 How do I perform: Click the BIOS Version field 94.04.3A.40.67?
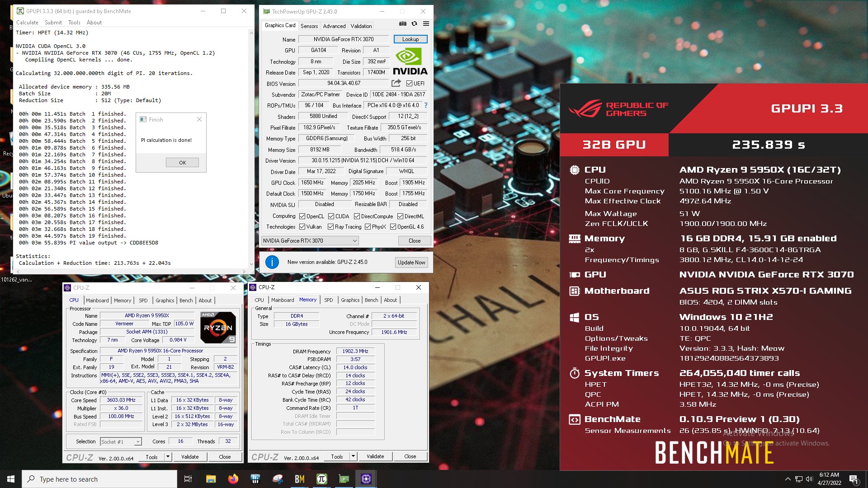point(344,83)
